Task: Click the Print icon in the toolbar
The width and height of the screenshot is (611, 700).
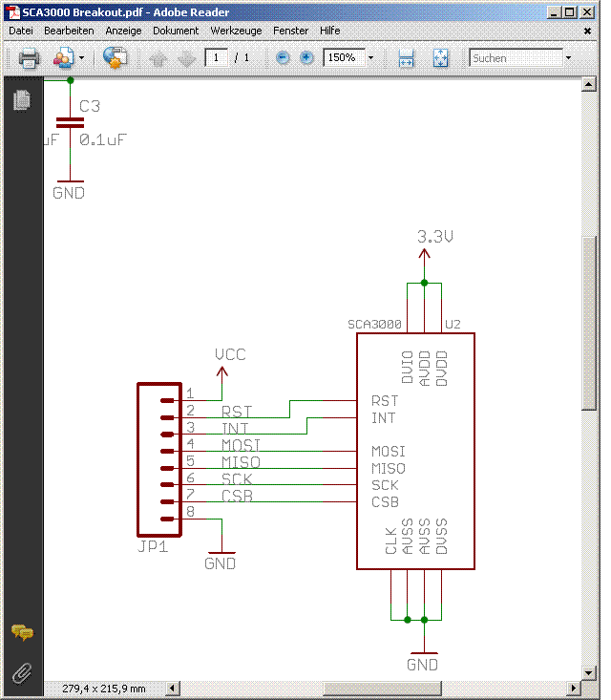Action: pyautogui.click(x=29, y=58)
